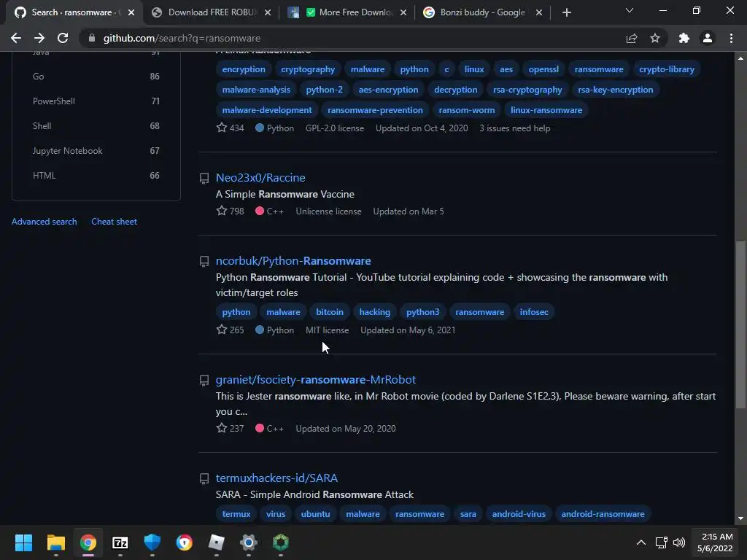The height and width of the screenshot is (560, 747).
Task: Filter results by Go language
Action: pos(96,76)
